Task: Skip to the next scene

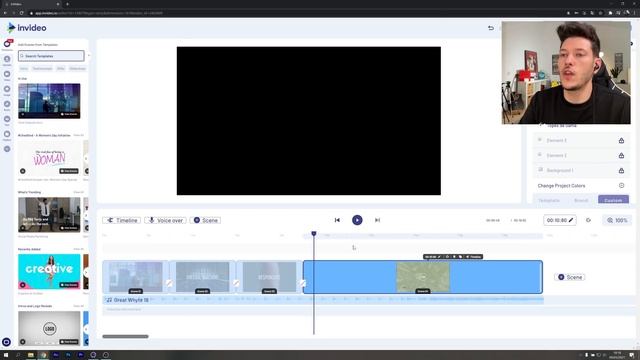Action: (x=377, y=220)
